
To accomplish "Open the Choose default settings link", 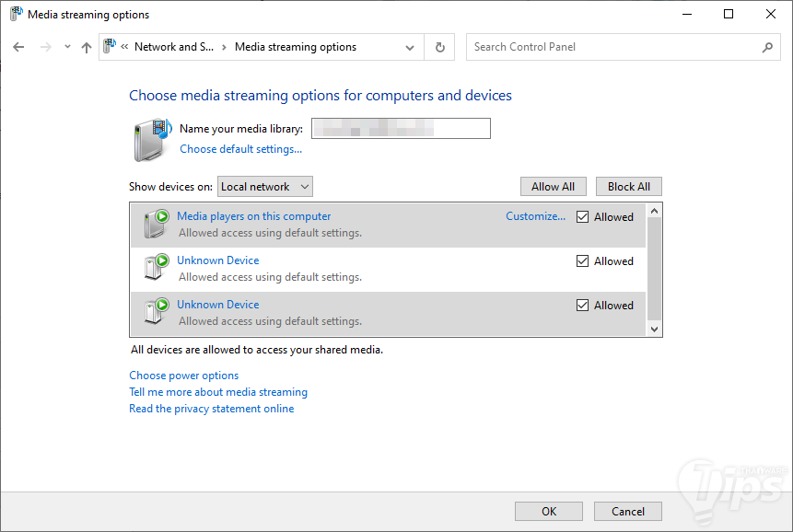I will (240, 149).
